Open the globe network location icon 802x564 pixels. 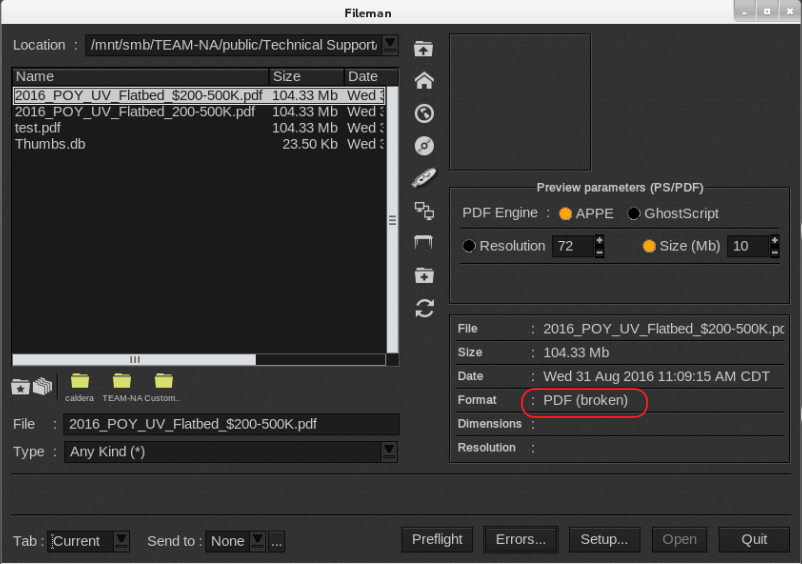(x=424, y=113)
